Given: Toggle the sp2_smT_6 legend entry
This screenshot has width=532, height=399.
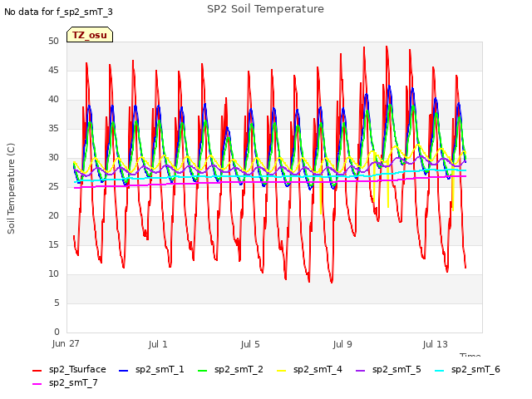Looking at the screenshot, I should coord(467,369).
